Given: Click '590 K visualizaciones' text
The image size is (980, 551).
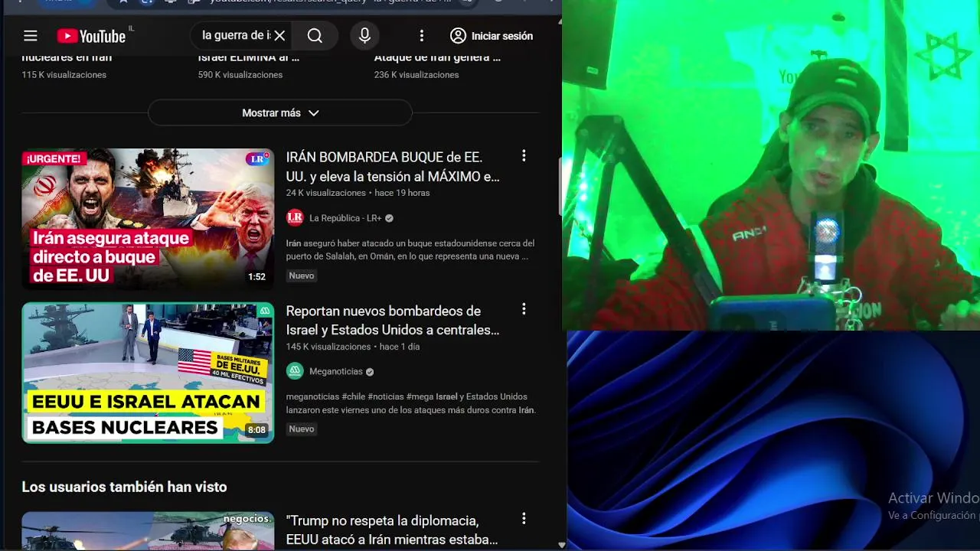Looking at the screenshot, I should 240,75.
